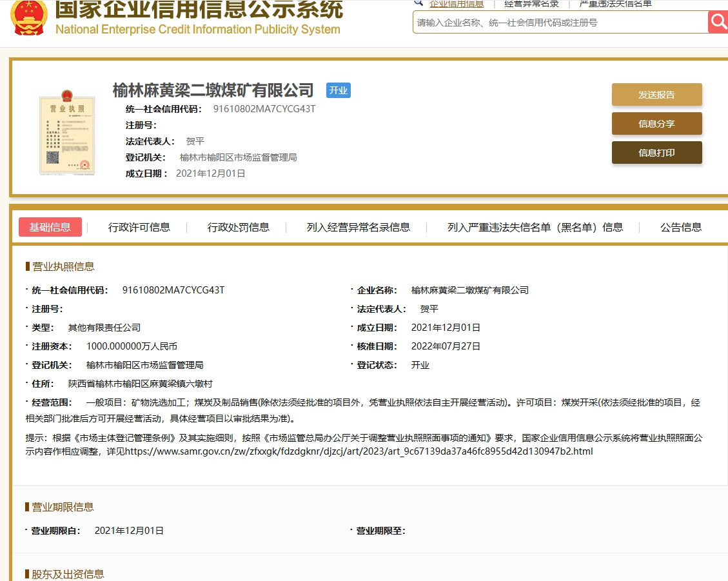This screenshot has width=728, height=581.
Task: Switch to the 行政许可信息 tab
Action: 139,227
